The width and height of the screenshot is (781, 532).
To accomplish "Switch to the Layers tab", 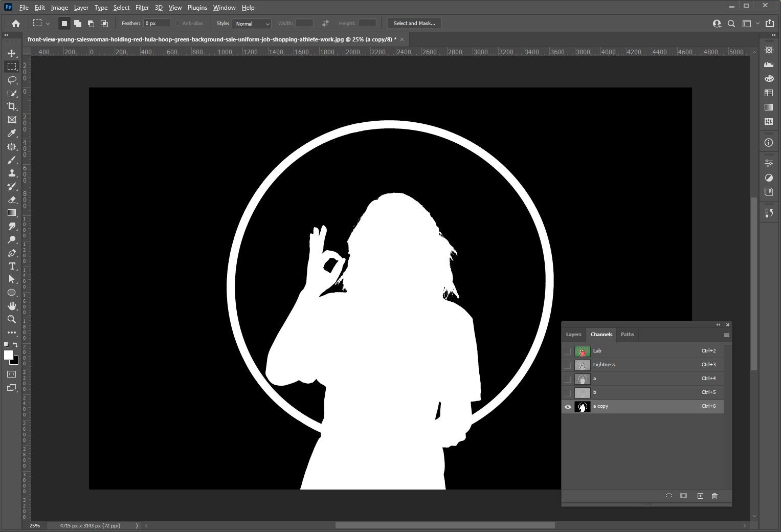I will pyautogui.click(x=573, y=335).
